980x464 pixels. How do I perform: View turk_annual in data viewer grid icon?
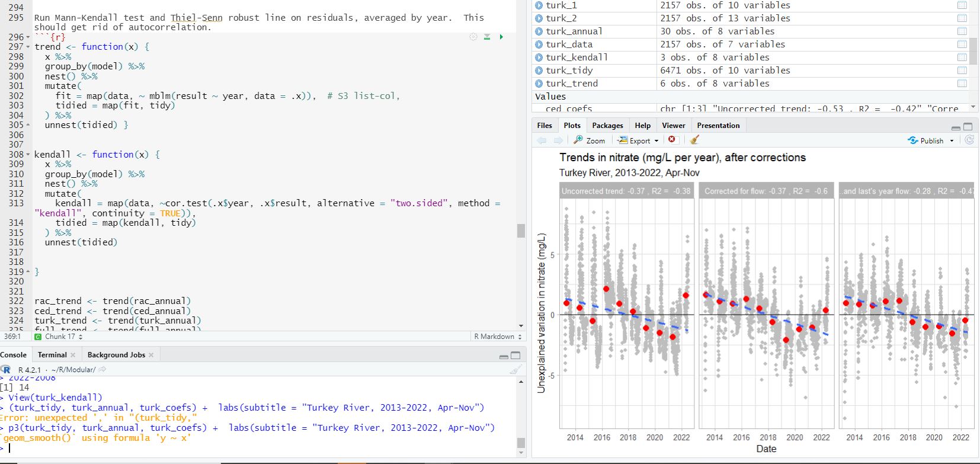(962, 31)
